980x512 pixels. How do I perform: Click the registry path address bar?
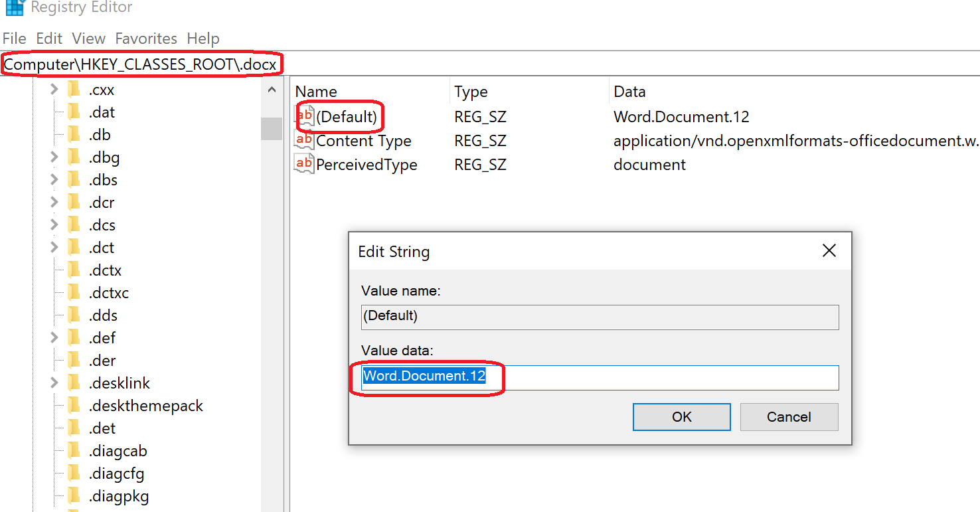click(x=490, y=64)
